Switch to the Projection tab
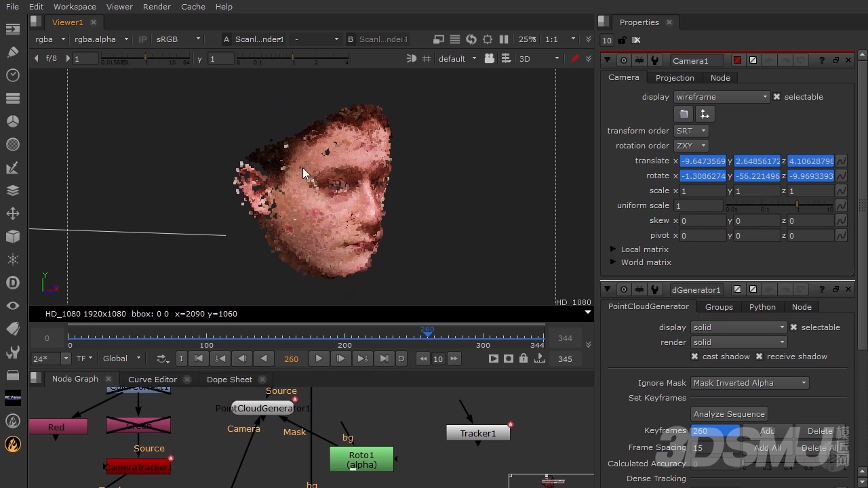The height and width of the screenshot is (488, 868). 675,78
